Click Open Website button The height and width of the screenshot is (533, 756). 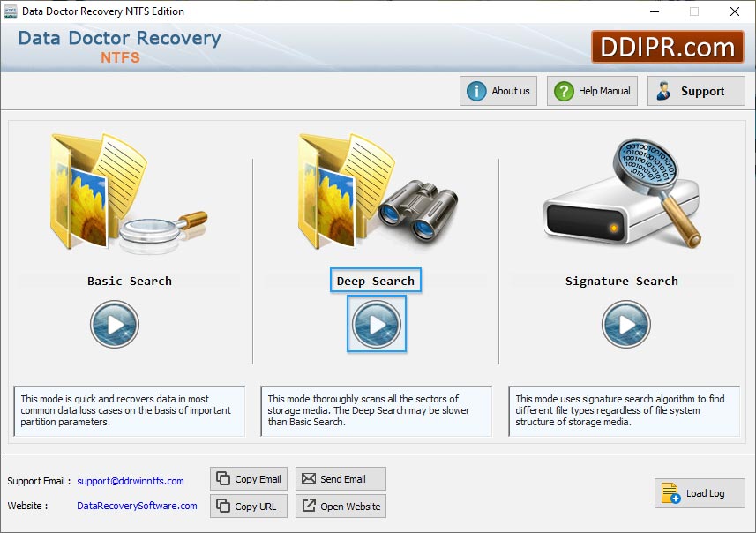coord(341,506)
